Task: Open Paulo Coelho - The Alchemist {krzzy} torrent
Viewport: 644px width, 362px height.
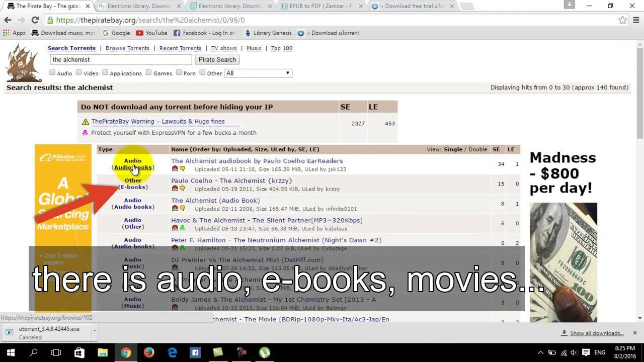Action: point(231,180)
